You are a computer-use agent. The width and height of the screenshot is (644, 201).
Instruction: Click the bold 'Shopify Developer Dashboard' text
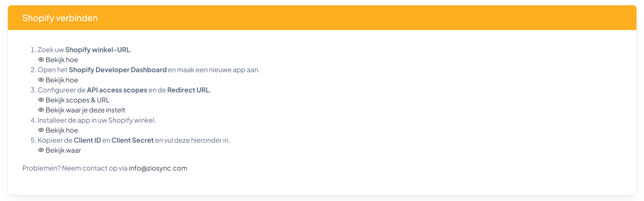point(118,70)
